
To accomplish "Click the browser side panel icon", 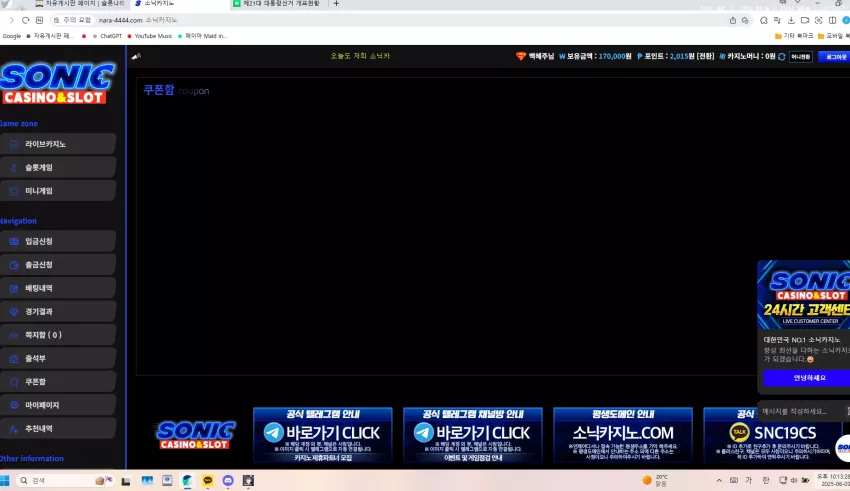I will (832, 21).
